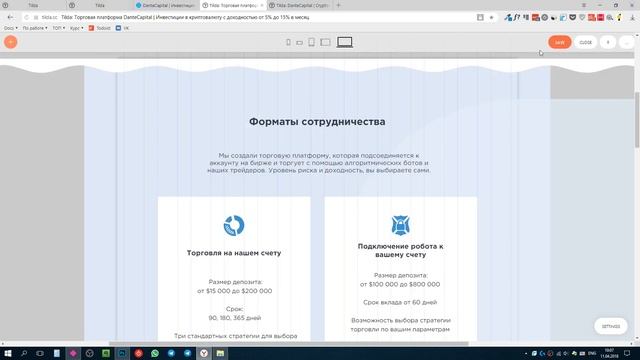Select the tablet landscape screen size icon
The width and height of the screenshot is (640, 360).
click(325, 42)
